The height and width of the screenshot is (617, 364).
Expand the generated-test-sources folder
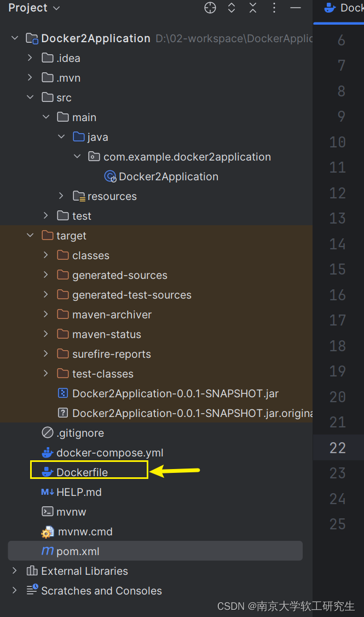click(46, 294)
